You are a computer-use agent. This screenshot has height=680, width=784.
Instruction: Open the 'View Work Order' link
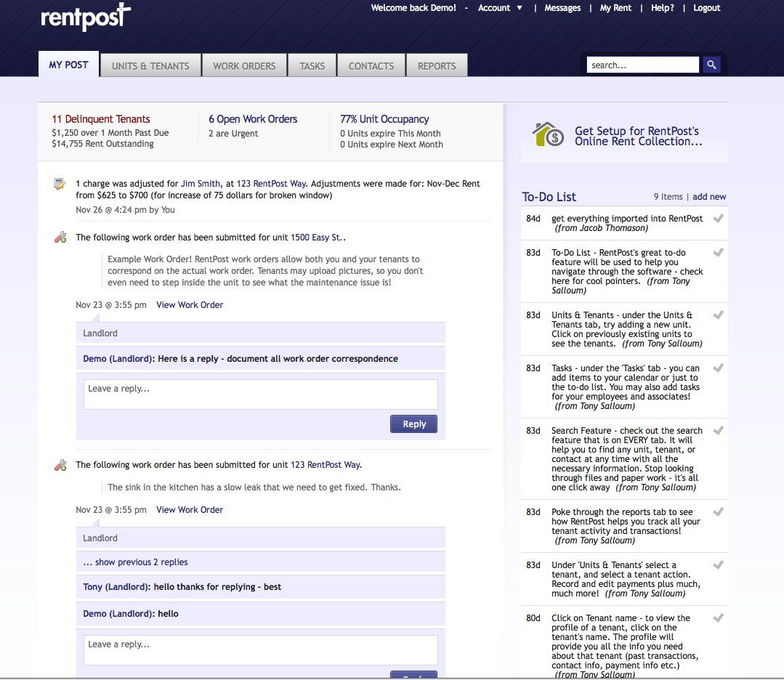(x=190, y=304)
